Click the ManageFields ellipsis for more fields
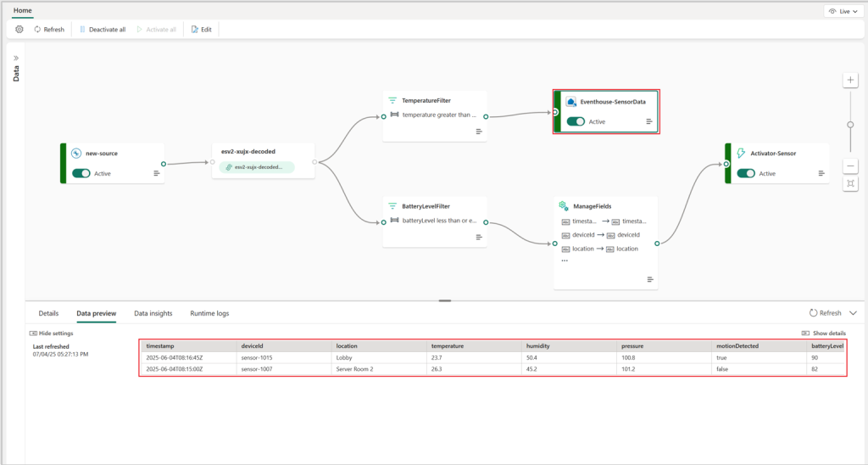868x465 pixels. 565,261
